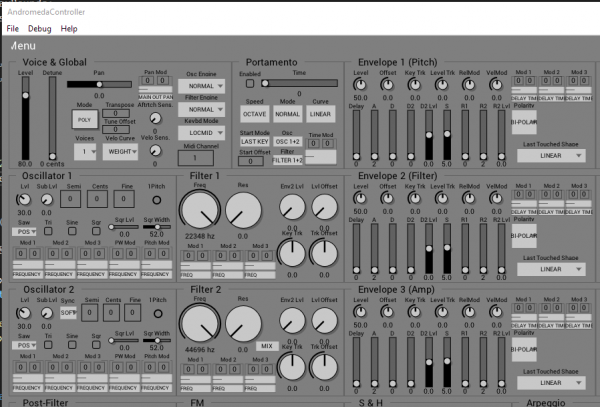This screenshot has width=600, height=407.
Task: Click the POLY mode button
Action: [85, 119]
